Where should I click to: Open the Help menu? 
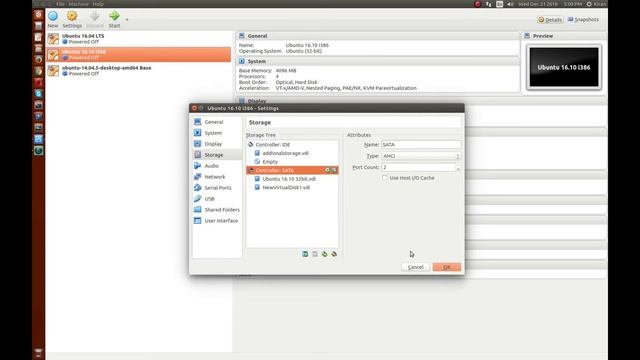pos(98,4)
